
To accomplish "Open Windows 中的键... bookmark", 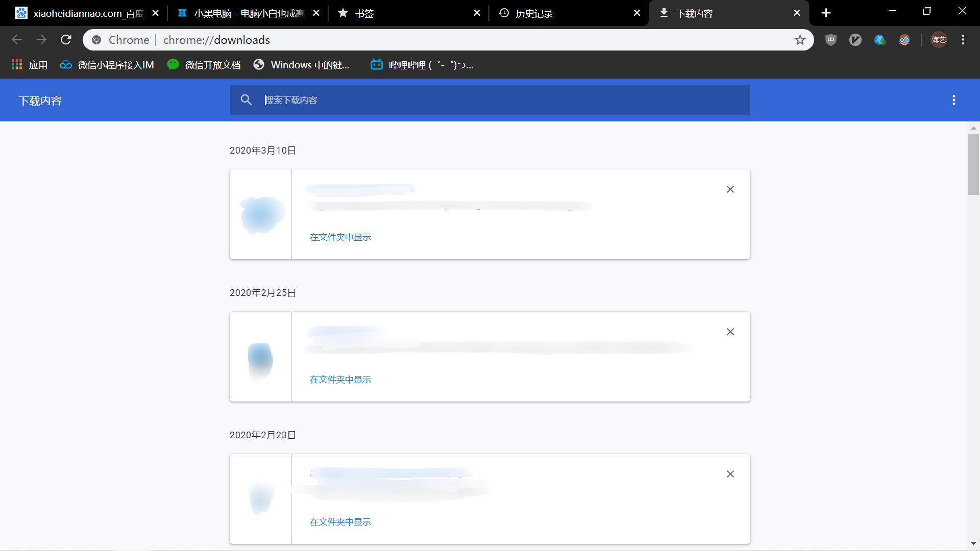I will pyautogui.click(x=302, y=65).
